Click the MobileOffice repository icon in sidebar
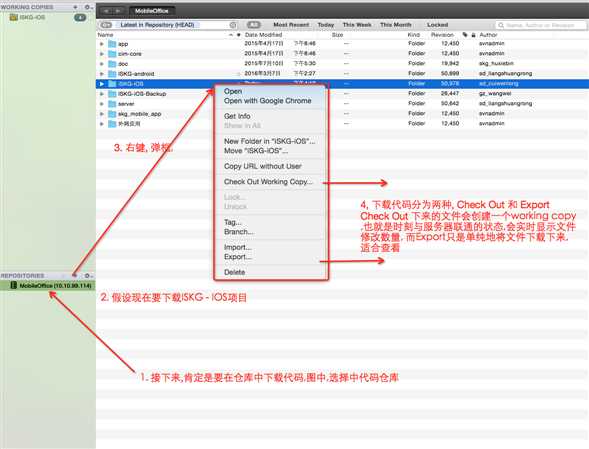Image resolution: width=589 pixels, height=449 pixels. tap(14, 286)
